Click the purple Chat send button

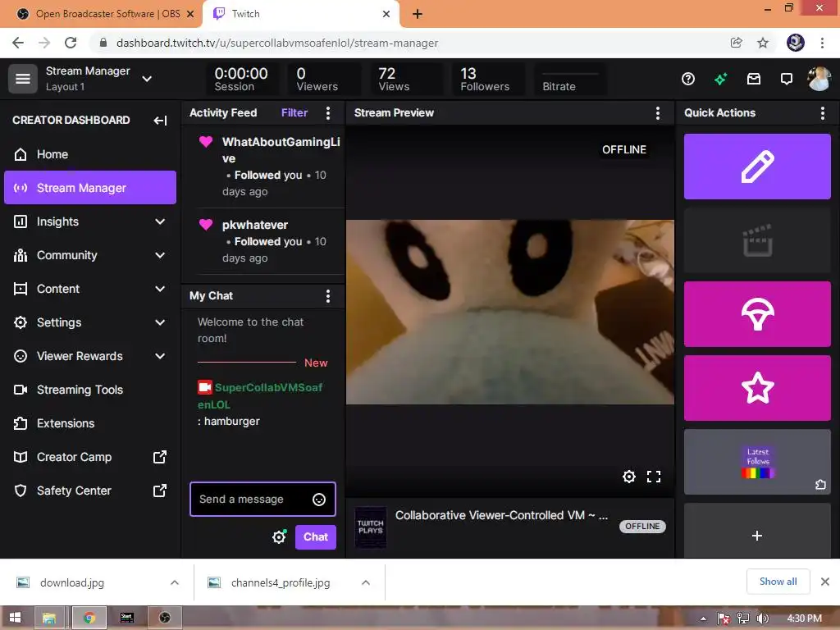[x=316, y=536]
